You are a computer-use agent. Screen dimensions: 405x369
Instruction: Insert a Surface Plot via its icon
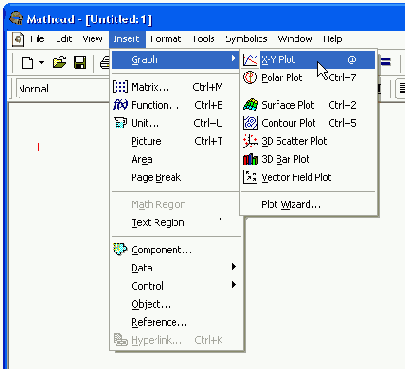tap(250, 105)
